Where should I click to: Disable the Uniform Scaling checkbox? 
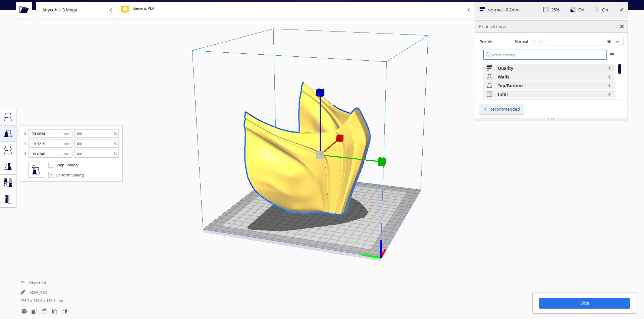[x=51, y=175]
